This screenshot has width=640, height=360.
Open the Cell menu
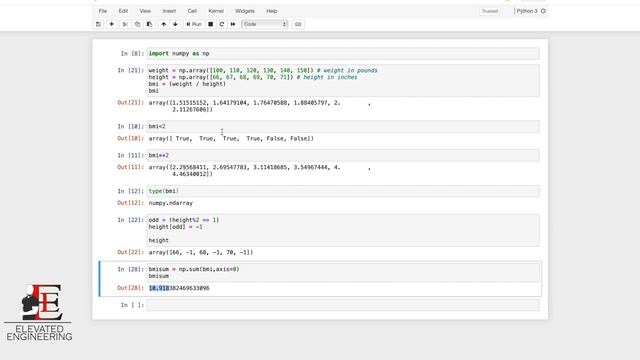192,11
